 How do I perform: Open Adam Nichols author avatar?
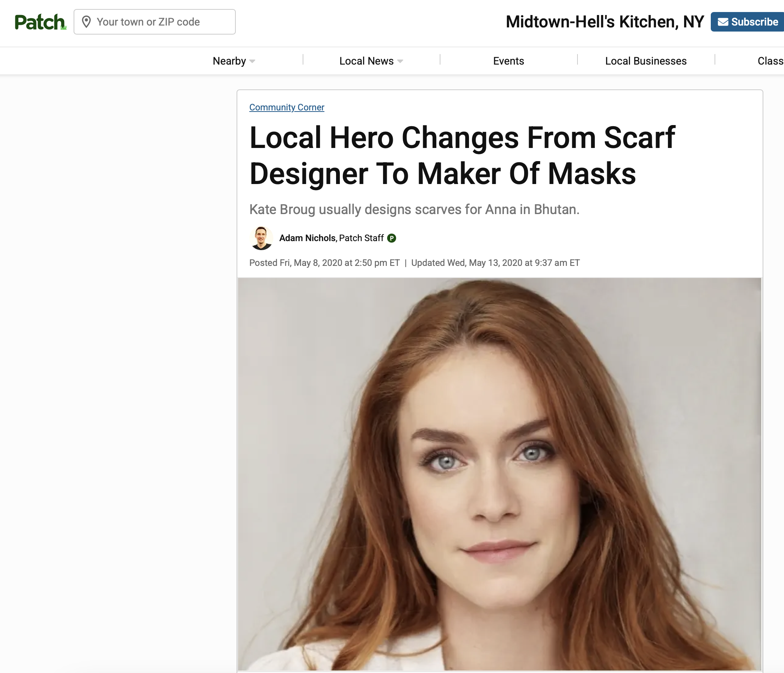click(261, 238)
